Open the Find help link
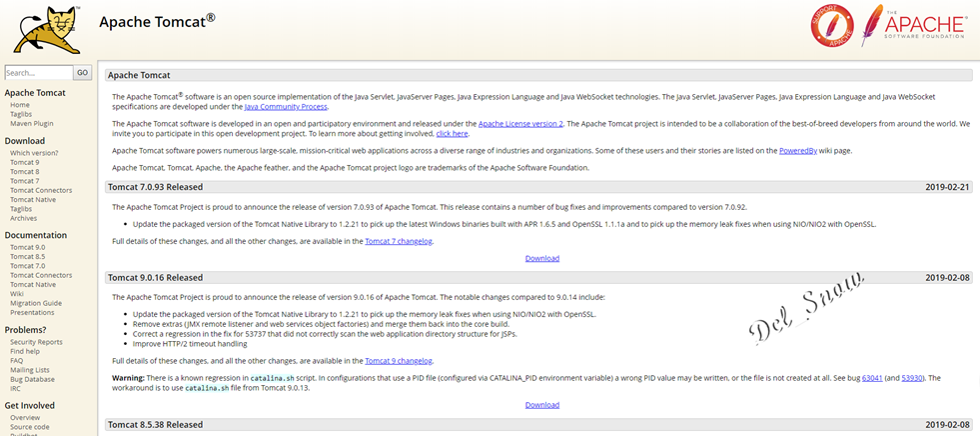This screenshot has height=436, width=980. point(25,352)
